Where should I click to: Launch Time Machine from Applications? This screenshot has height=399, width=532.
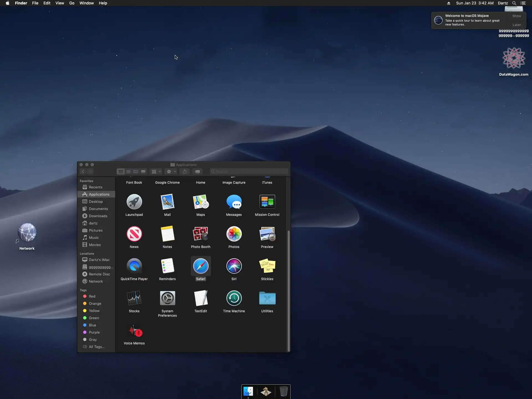234,298
